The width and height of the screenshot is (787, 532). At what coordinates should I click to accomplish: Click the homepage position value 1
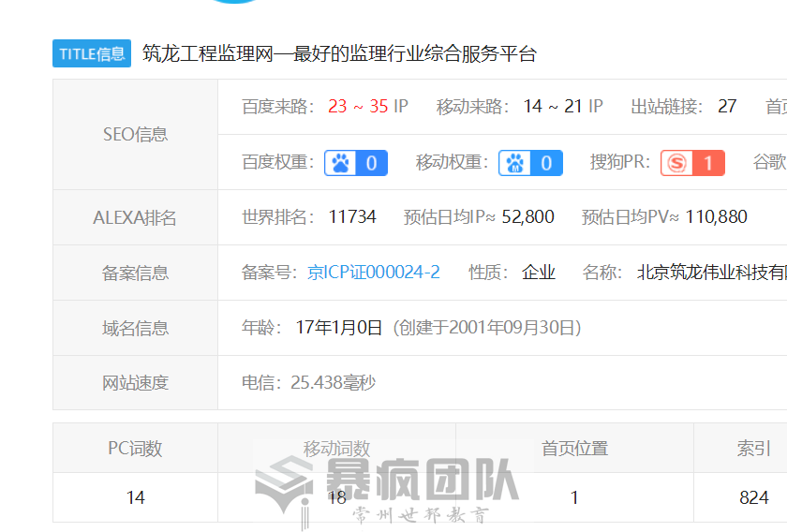[574, 497]
